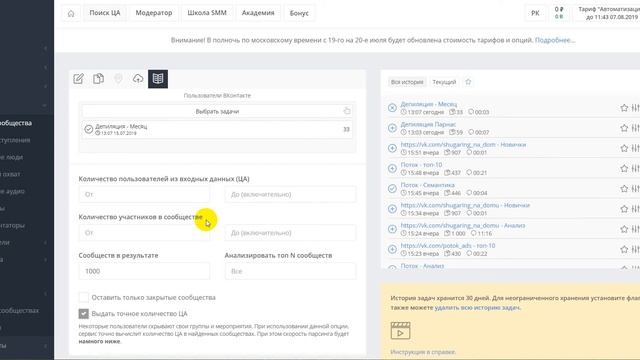Image resolution: width=640 pixels, height=360 pixels.
Task: Open the star favorites history tab
Action: [x=468, y=82]
